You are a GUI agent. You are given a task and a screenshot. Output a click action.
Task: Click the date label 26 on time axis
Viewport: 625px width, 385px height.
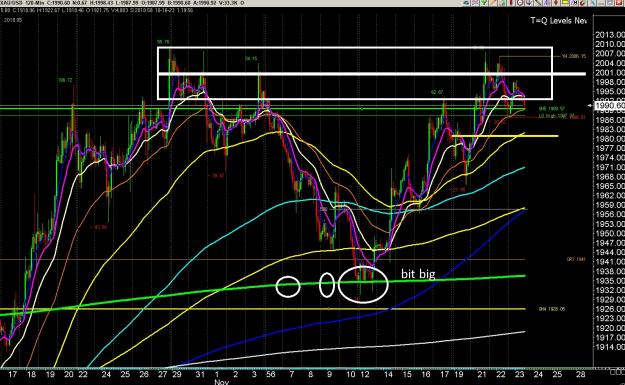[x=144, y=374]
